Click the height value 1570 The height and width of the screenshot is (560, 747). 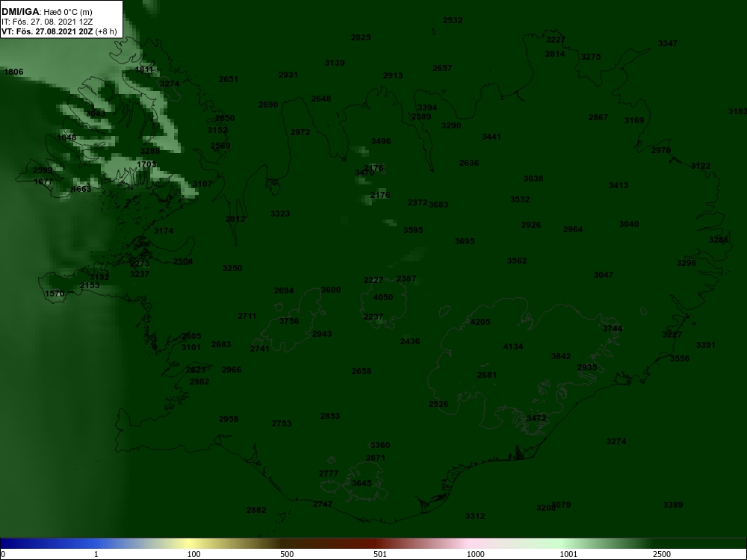point(55,293)
